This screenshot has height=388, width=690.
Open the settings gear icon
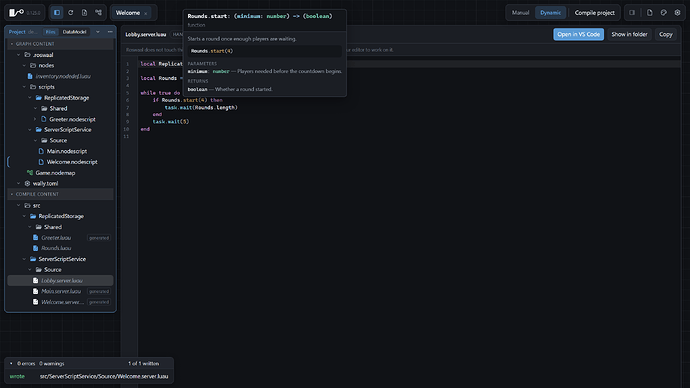click(x=677, y=13)
